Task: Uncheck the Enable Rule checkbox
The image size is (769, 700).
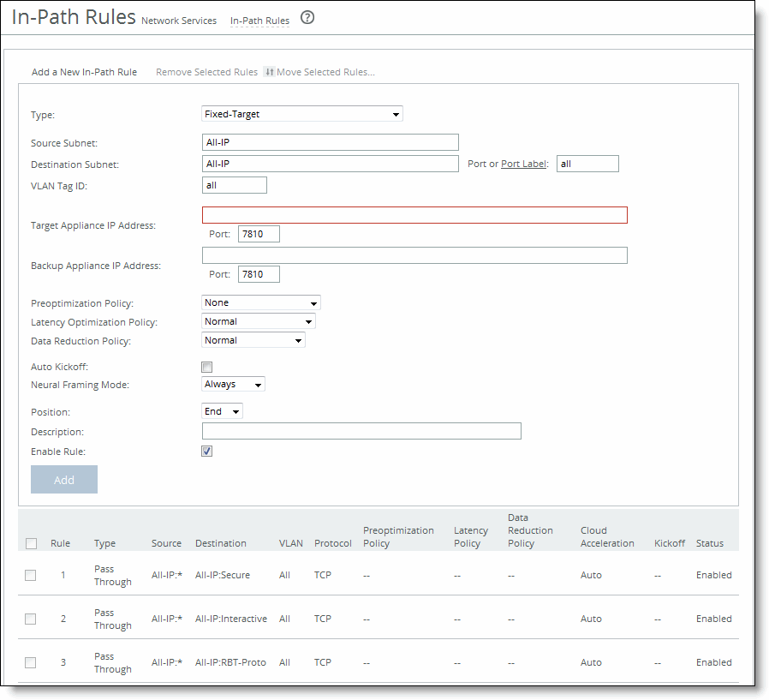Action: (206, 451)
